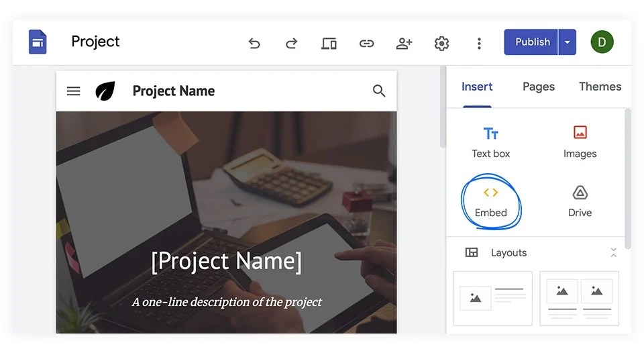Open the site hamburger menu
Screen dimensions: 644x353
point(74,91)
